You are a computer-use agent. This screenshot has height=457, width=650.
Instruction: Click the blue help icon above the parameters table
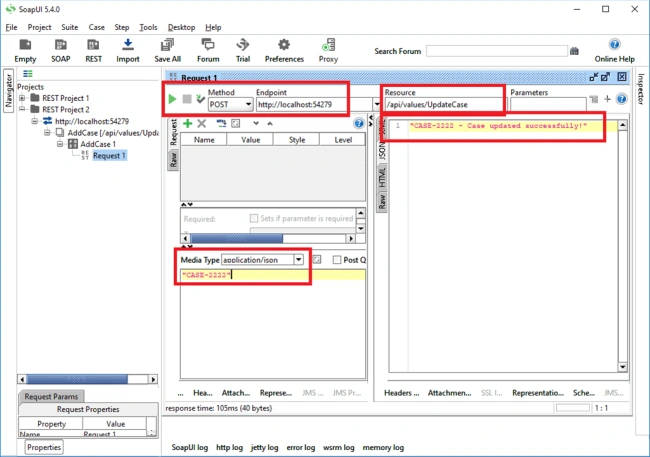tap(359, 123)
